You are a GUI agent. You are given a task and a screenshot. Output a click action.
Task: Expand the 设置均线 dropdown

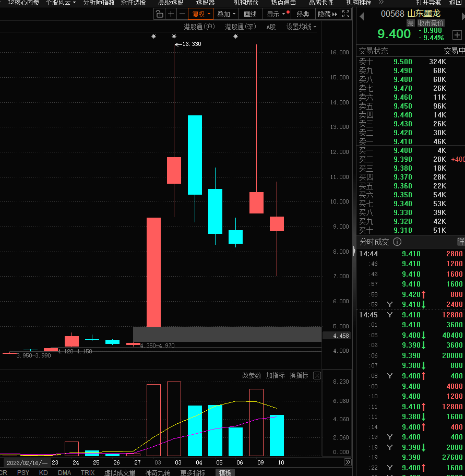(301, 27)
